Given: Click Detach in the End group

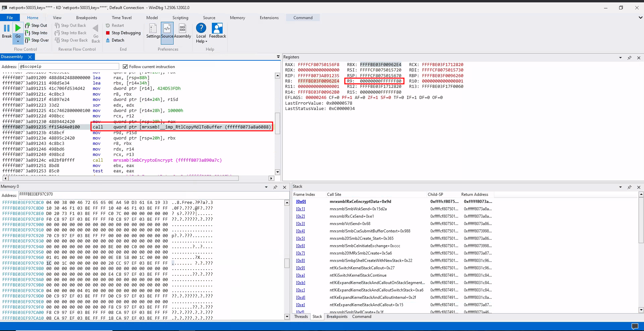Looking at the screenshot, I should [118, 40].
